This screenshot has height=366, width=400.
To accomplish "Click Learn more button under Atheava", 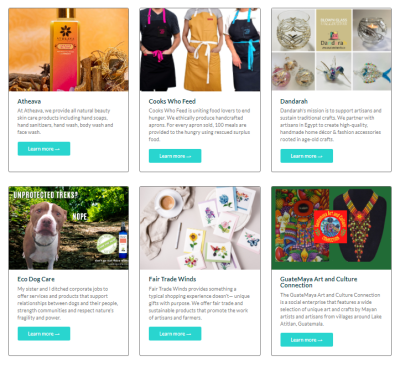I will [44, 149].
